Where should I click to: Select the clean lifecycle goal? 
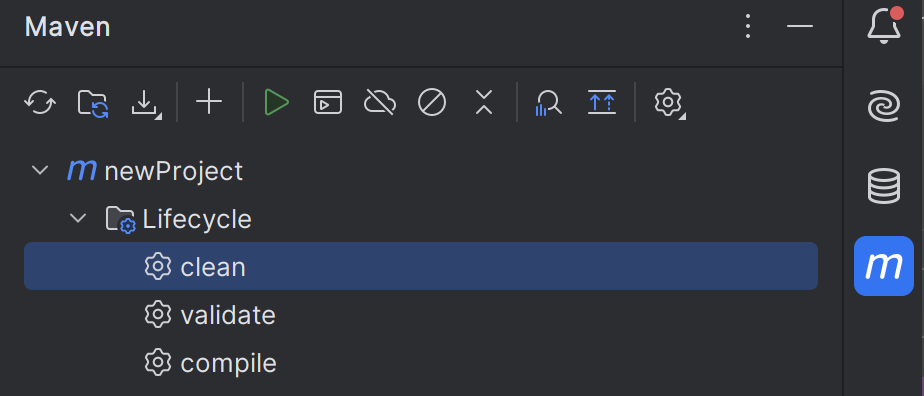(421, 266)
